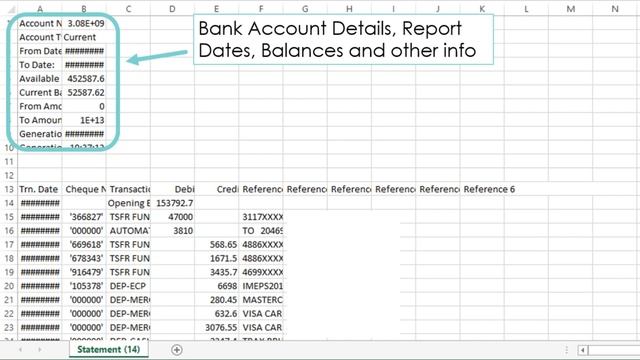Select column L header
The width and height of the screenshot is (640, 360).
pyautogui.click(x=526, y=9)
